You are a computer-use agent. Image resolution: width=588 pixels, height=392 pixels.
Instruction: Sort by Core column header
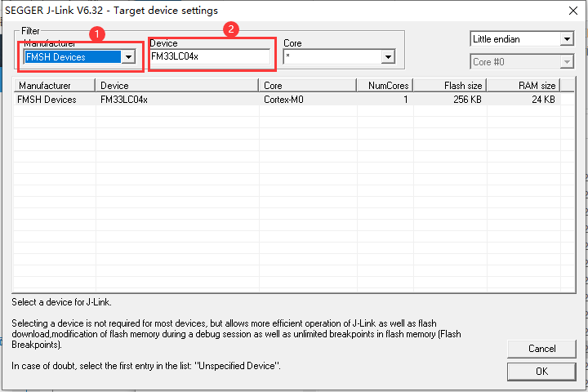coord(308,86)
